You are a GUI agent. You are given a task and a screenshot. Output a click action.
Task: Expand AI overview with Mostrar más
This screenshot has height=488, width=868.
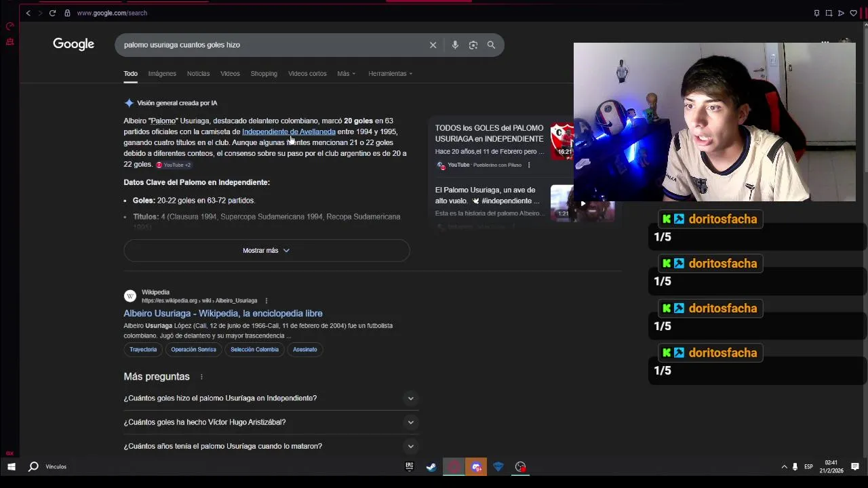click(x=267, y=250)
